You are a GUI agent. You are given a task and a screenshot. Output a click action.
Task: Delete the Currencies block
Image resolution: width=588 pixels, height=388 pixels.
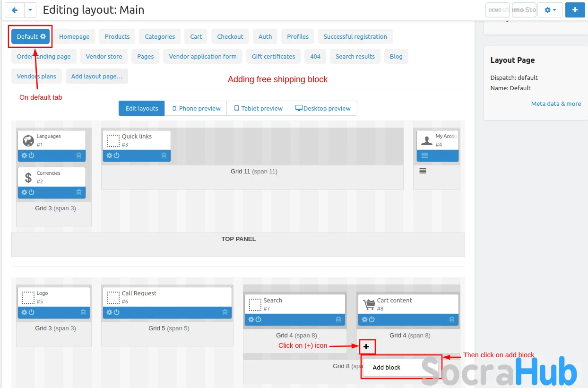(79, 192)
